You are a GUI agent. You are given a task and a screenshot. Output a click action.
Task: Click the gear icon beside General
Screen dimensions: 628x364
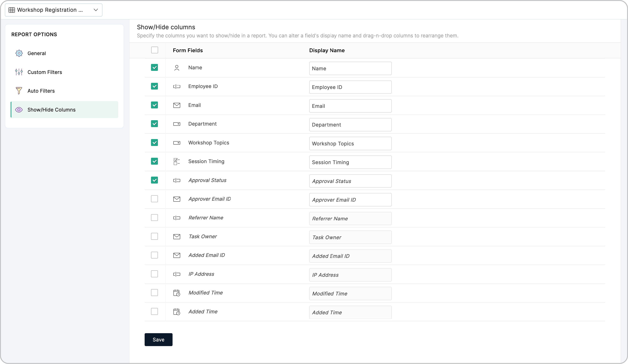[19, 53]
